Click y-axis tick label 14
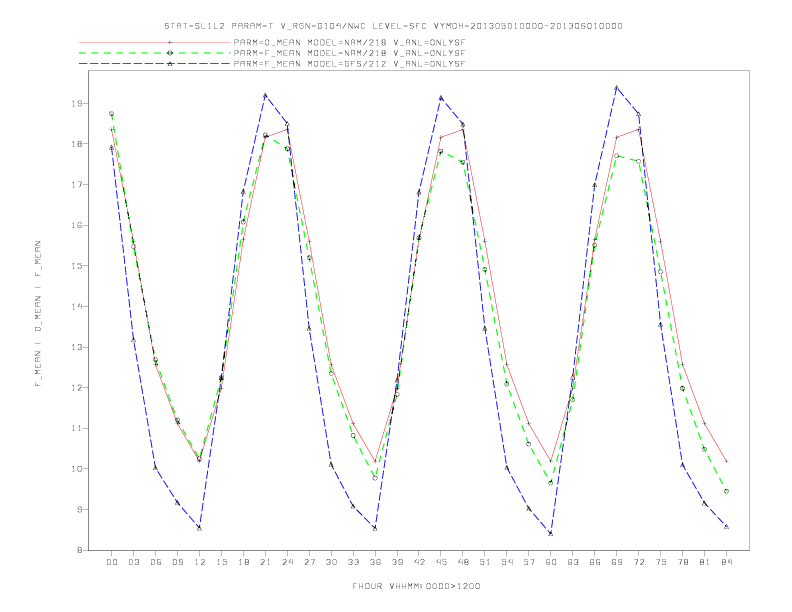The image size is (792, 612). (x=77, y=307)
